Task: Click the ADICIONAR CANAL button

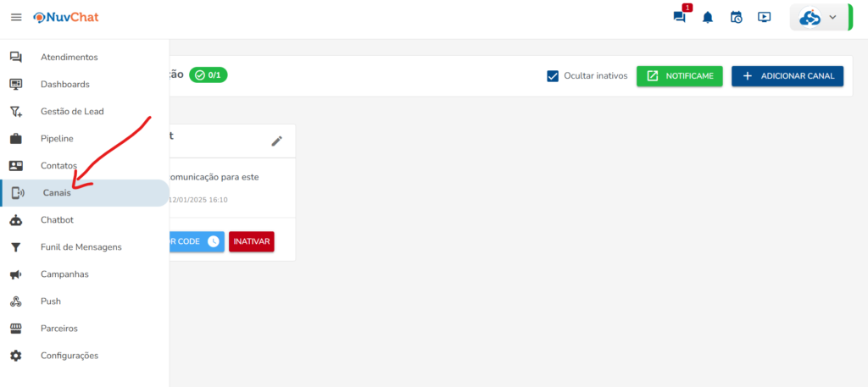Action: [x=787, y=76]
